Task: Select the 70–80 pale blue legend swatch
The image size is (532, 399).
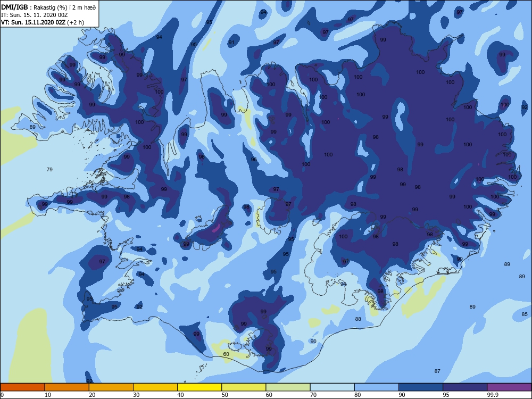Action: pos(332,387)
